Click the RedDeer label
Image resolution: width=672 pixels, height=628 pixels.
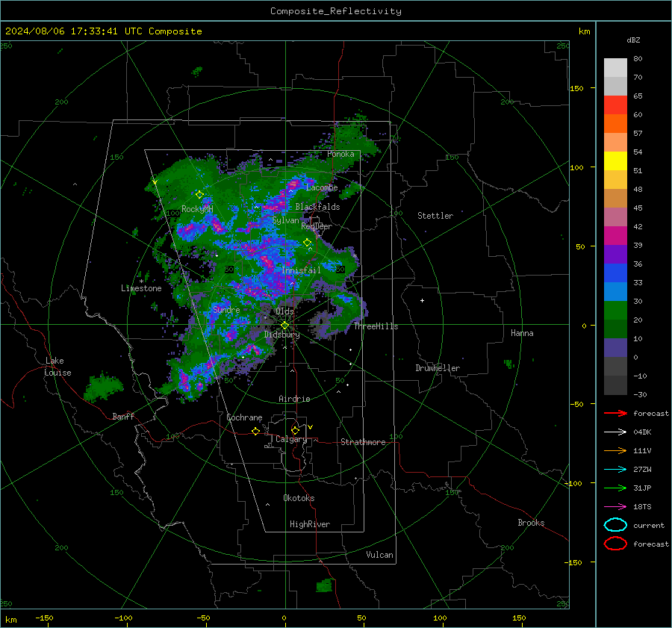point(317,226)
